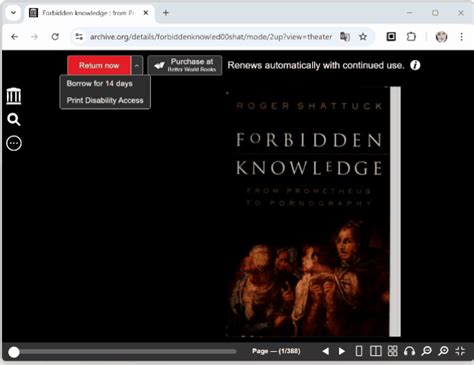Start read aloud headphones icon
Image resolution: width=474 pixels, height=365 pixels.
tap(409, 351)
